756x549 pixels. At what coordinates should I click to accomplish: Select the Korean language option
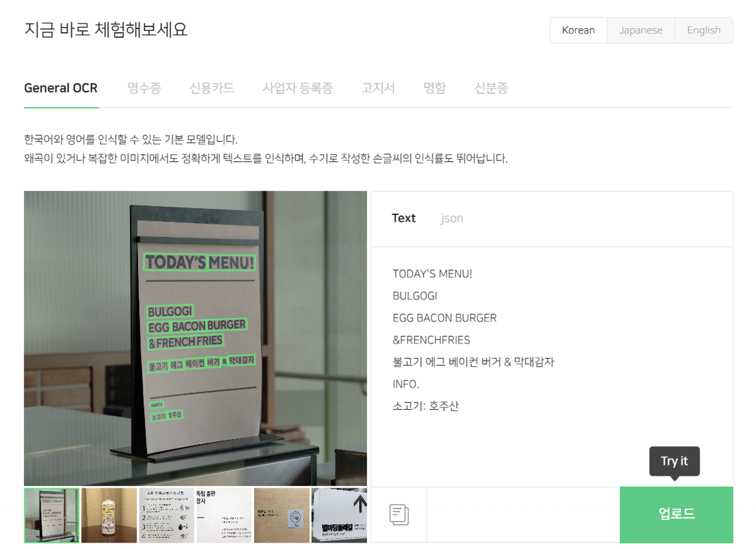[x=578, y=30]
